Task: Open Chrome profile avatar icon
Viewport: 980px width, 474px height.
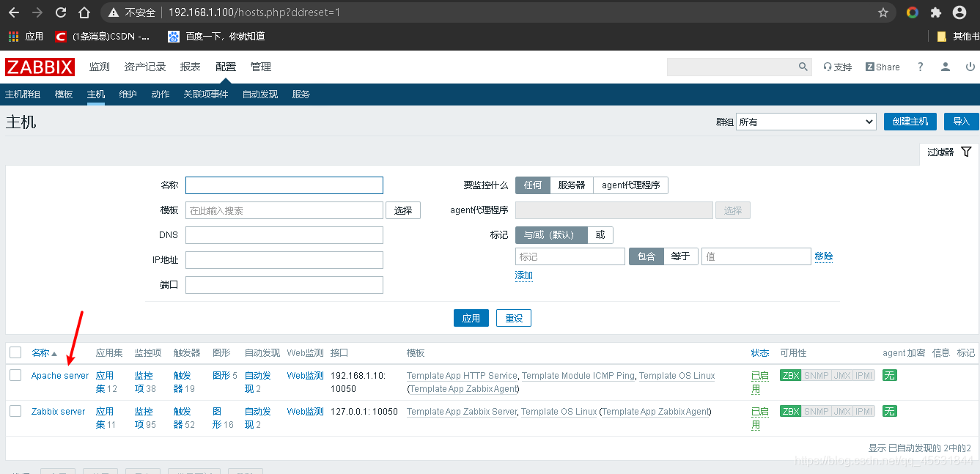Action: 959,12
